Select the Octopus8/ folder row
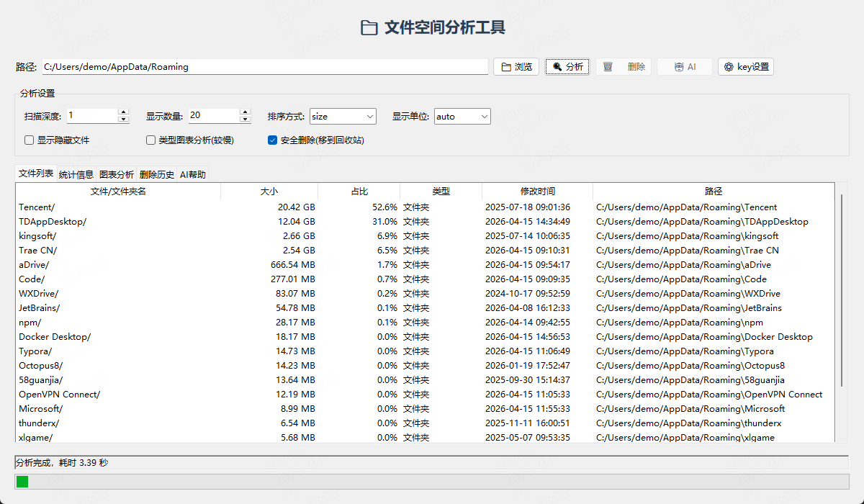 pos(426,366)
